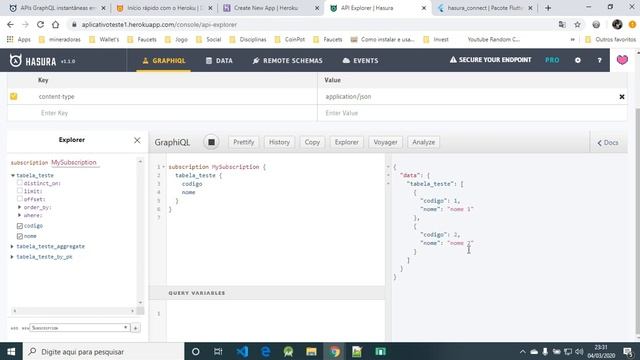
Task: Click the Analyze button
Action: tap(424, 142)
